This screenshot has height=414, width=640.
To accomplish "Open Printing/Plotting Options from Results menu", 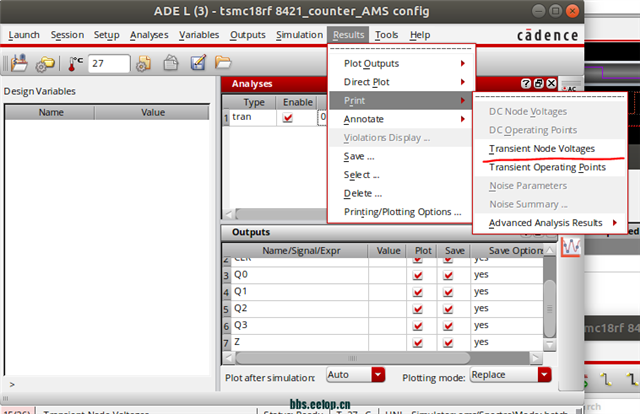I will (x=402, y=211).
